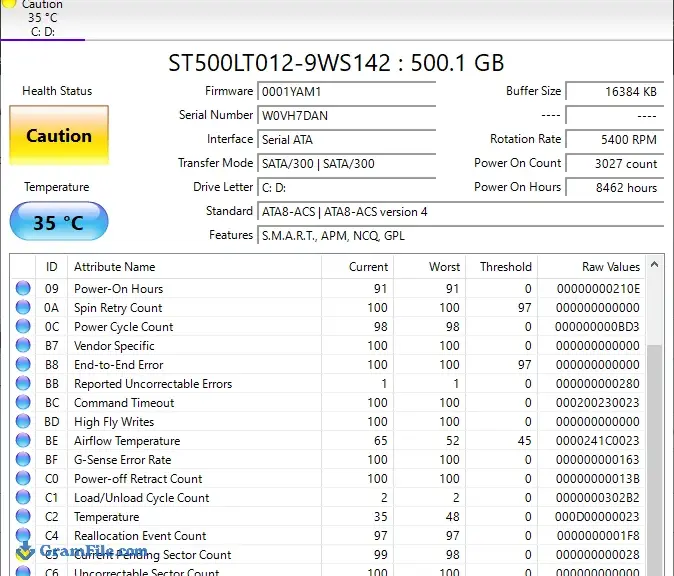This screenshot has width=674, height=576.
Task: Click the Threshold column header
Action: click(x=502, y=267)
